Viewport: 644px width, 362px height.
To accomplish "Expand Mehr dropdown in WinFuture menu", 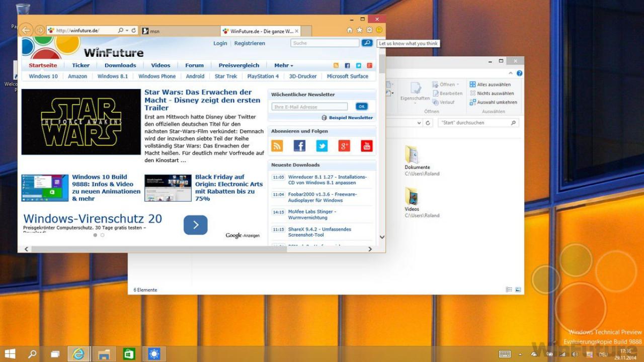I will click(284, 65).
